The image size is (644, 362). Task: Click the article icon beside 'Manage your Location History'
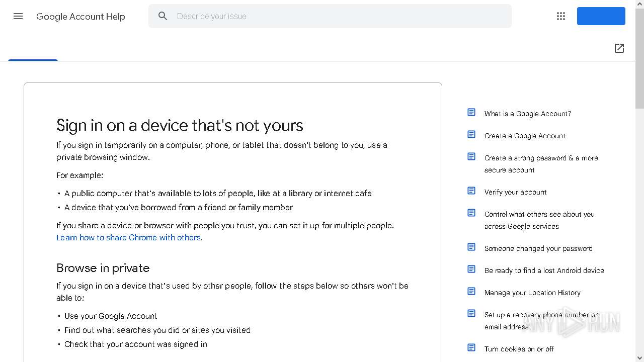(x=471, y=291)
